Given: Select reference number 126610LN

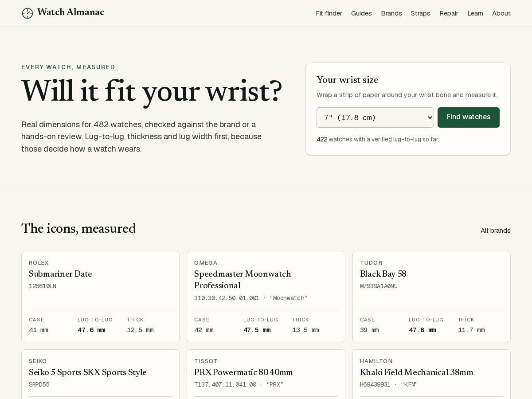Looking at the screenshot, I should (x=43, y=286).
